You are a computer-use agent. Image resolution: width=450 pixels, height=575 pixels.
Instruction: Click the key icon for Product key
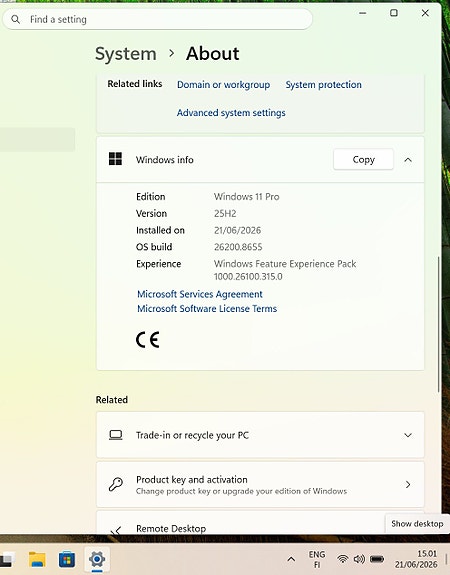coord(116,484)
